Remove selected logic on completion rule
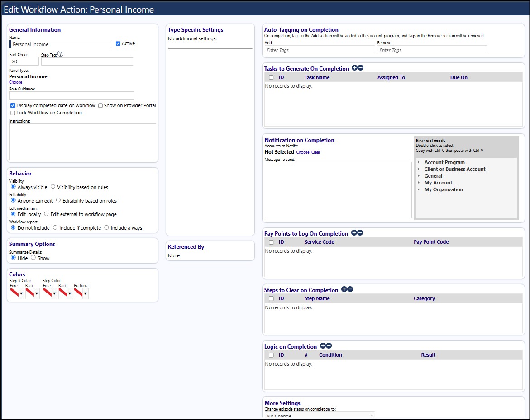 coord(329,346)
